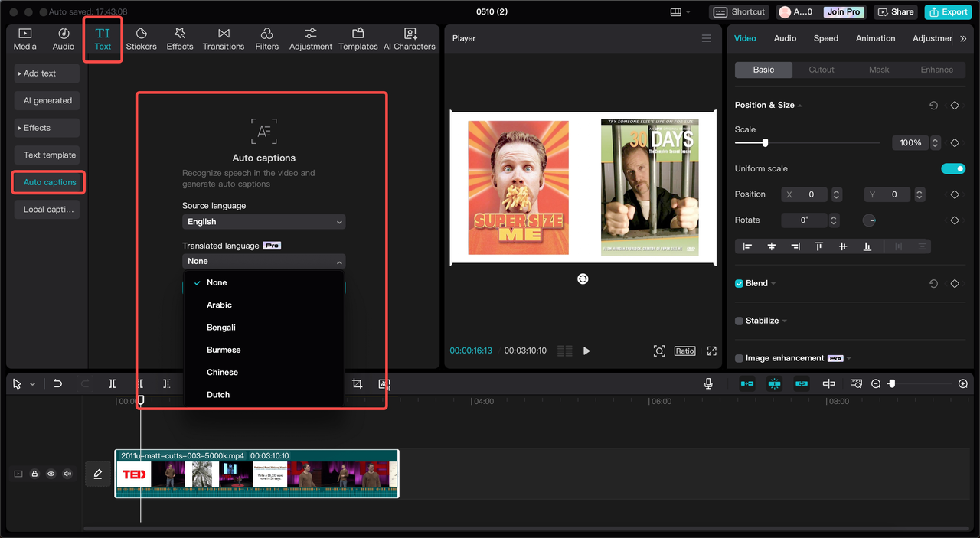Expand the Stabilize options arrow
980x538 pixels.
(x=785, y=321)
